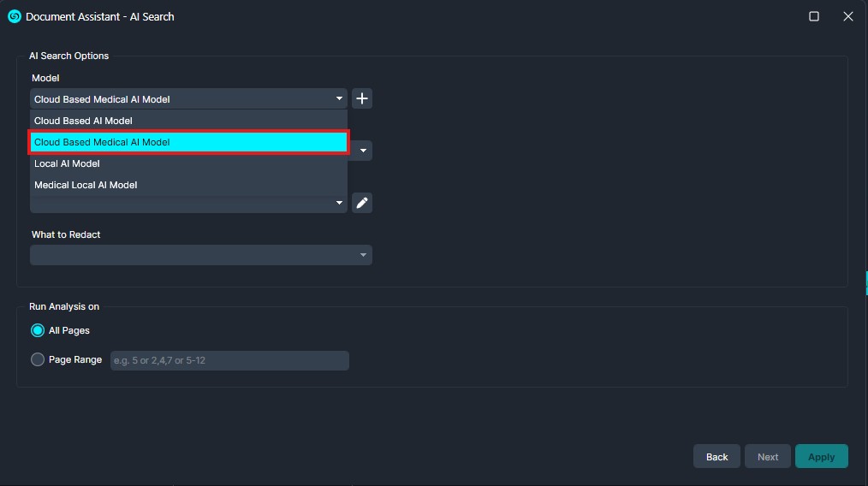Open the What to Redact dropdown
The image size is (868, 486).
201,255
